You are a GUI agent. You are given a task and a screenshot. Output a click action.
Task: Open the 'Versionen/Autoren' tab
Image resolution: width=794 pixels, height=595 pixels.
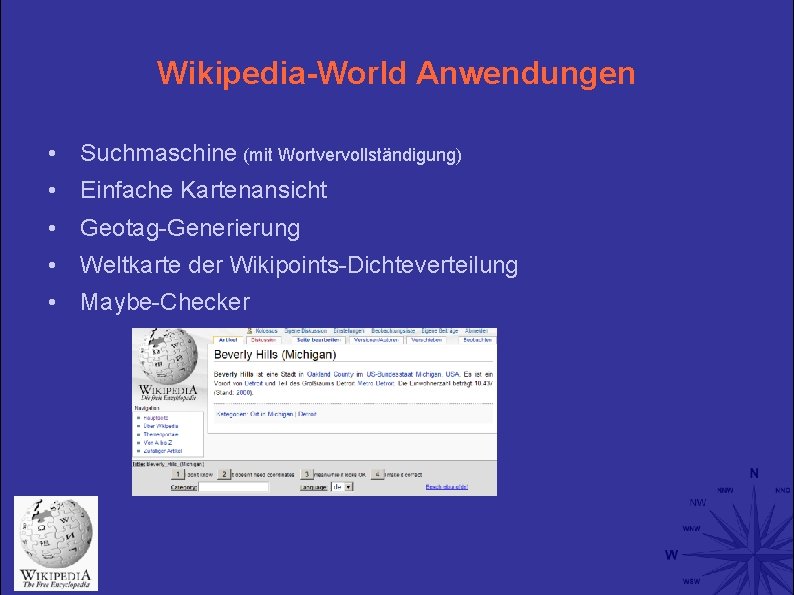click(376, 340)
